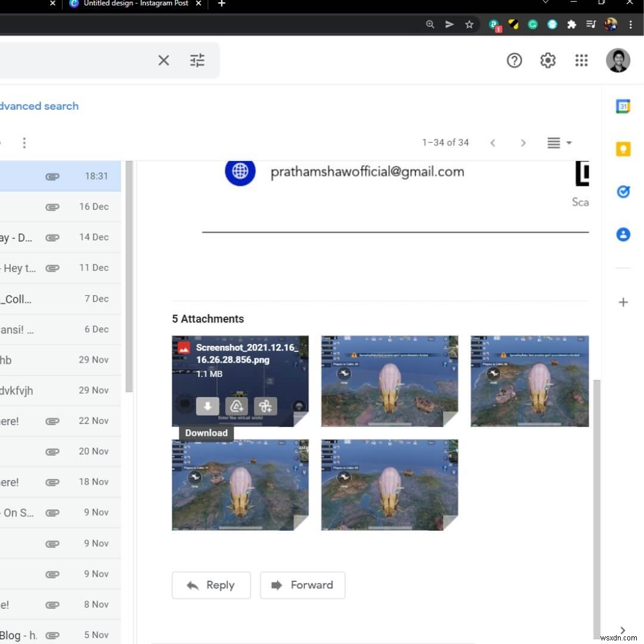Open Google Calendar side panel
The height and width of the screenshot is (644, 644).
pyautogui.click(x=623, y=106)
